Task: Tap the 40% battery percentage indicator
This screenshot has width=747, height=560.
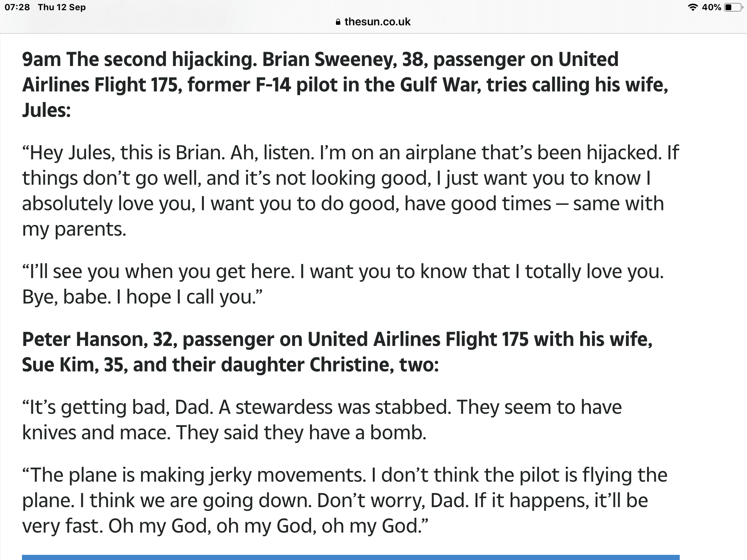Action: [711, 7]
